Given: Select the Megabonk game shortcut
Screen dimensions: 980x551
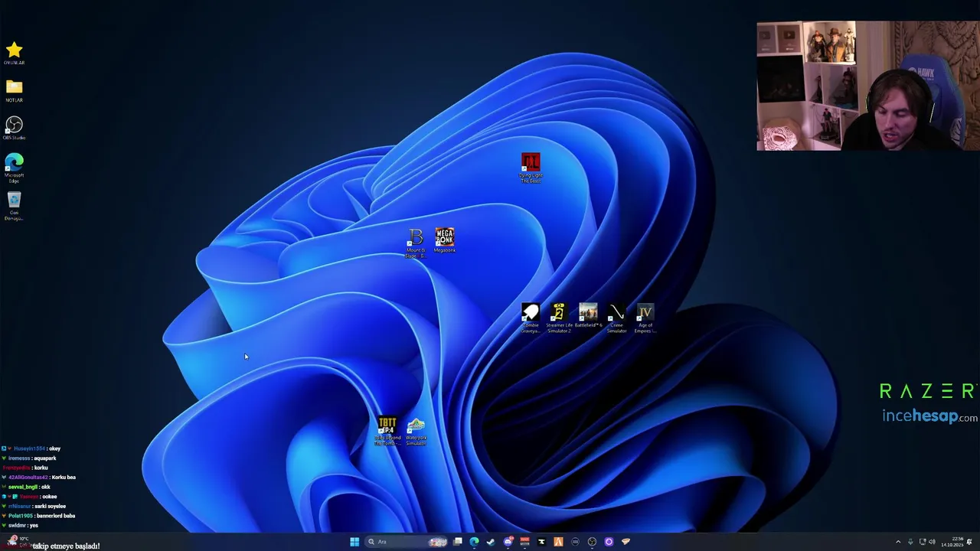Looking at the screenshot, I should tap(445, 240).
